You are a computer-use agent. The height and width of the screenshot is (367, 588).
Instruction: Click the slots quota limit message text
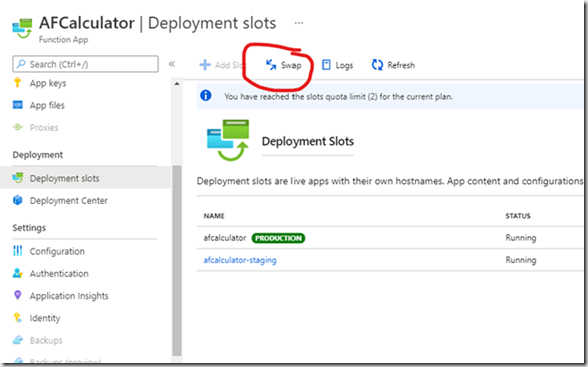click(338, 97)
